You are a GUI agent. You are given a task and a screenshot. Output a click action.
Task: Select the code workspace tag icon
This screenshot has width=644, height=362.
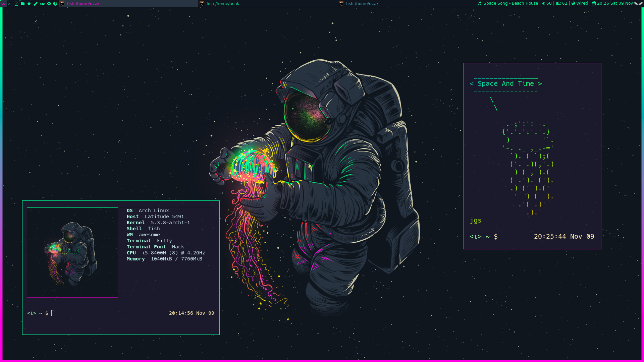3,4
